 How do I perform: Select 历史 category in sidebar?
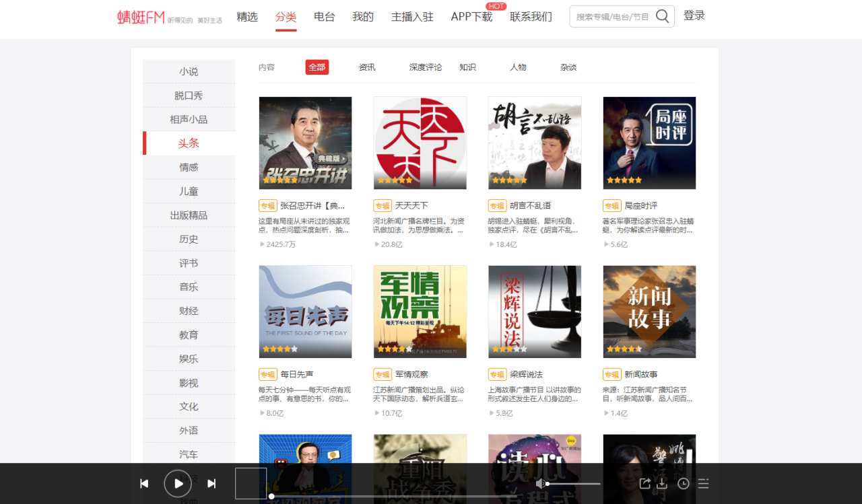[189, 239]
